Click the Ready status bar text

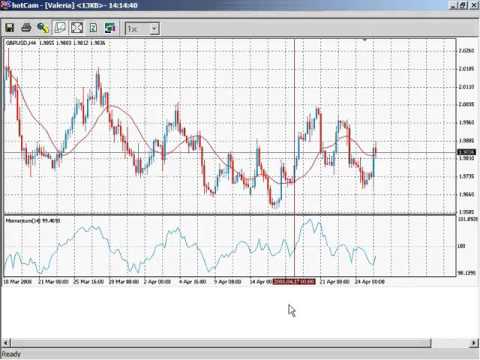tap(11, 354)
